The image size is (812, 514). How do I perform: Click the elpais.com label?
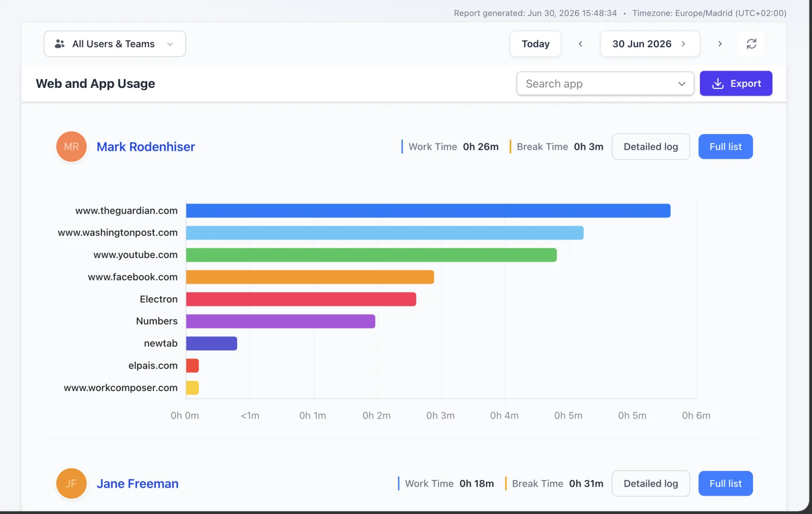coord(153,366)
